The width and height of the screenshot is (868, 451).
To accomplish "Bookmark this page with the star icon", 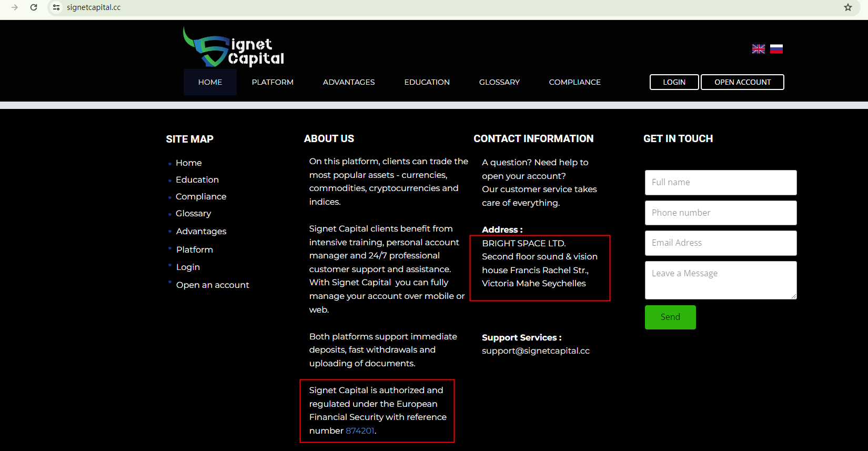I will [x=847, y=7].
